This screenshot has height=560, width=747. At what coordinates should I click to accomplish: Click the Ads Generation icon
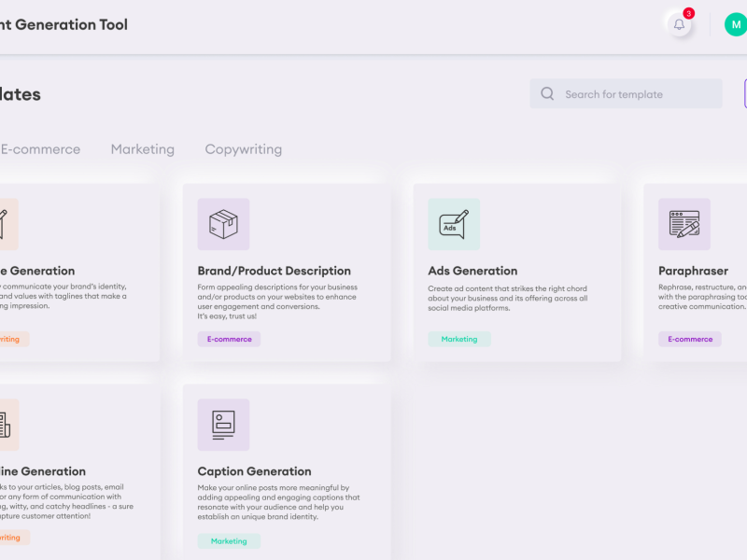(454, 224)
